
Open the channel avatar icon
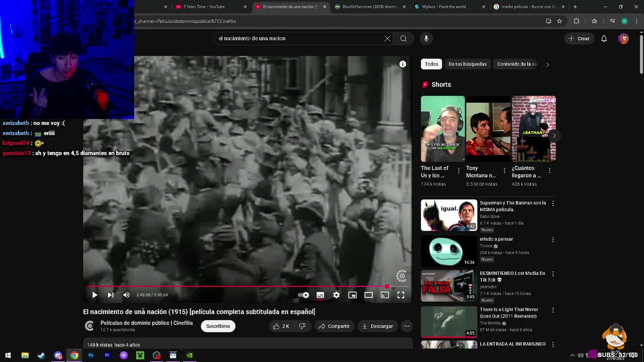coord(90,326)
